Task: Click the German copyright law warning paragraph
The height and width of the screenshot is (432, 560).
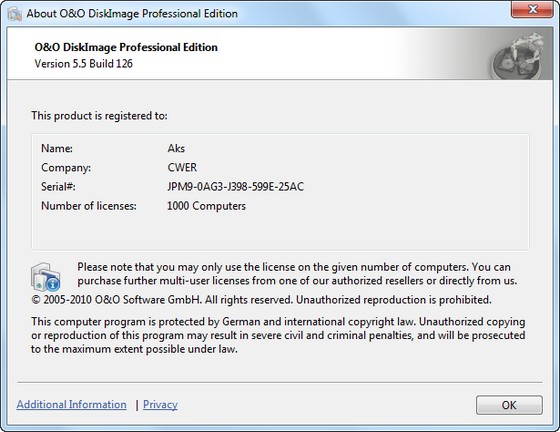Action: coord(278,335)
